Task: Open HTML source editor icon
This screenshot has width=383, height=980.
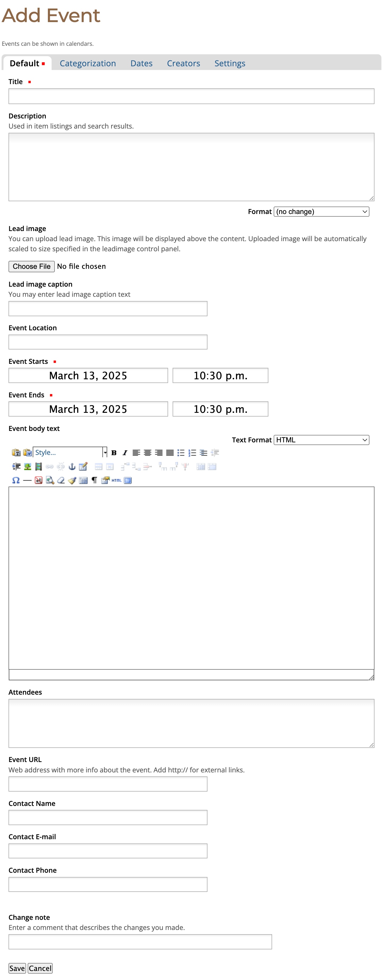Action: point(116,480)
